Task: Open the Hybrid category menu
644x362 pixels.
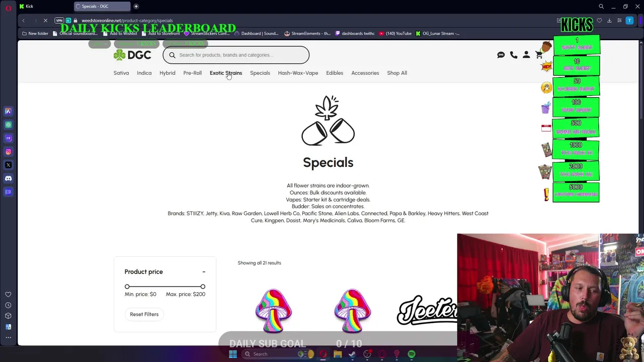Action: pyautogui.click(x=168, y=73)
